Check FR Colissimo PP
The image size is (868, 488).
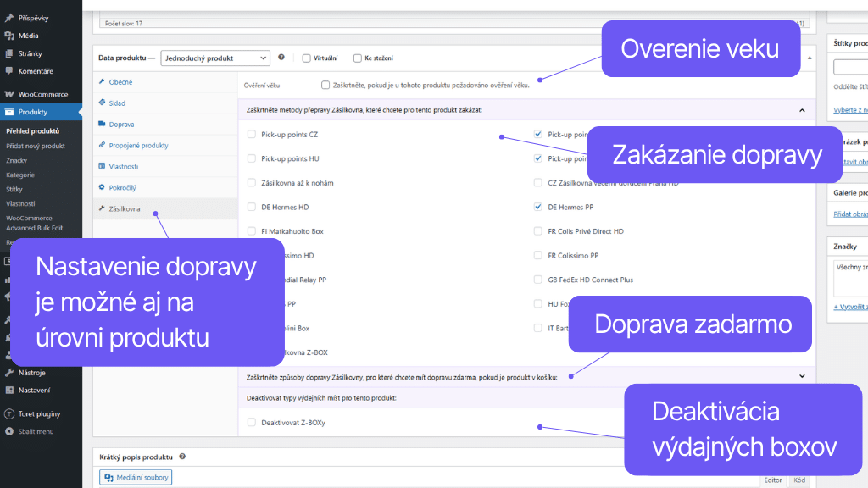(538, 256)
